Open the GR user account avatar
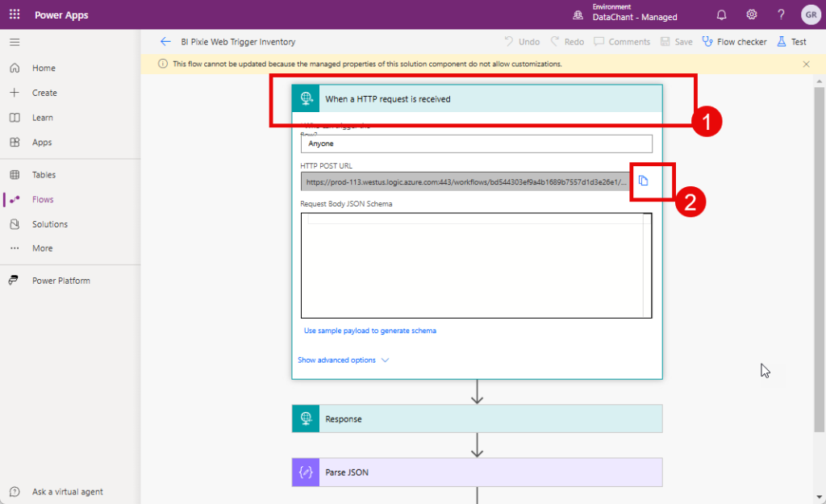The height and width of the screenshot is (504, 826). tap(810, 15)
